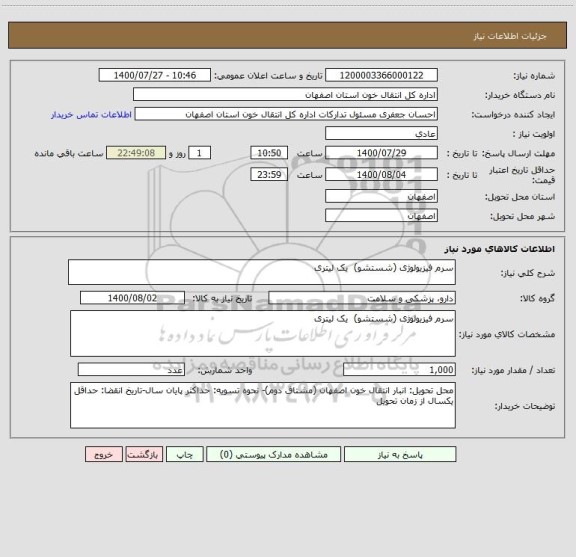Click label تاریخ و ساعت اعلان عمومی
Screen dimensions: 576x557
(x=269, y=76)
